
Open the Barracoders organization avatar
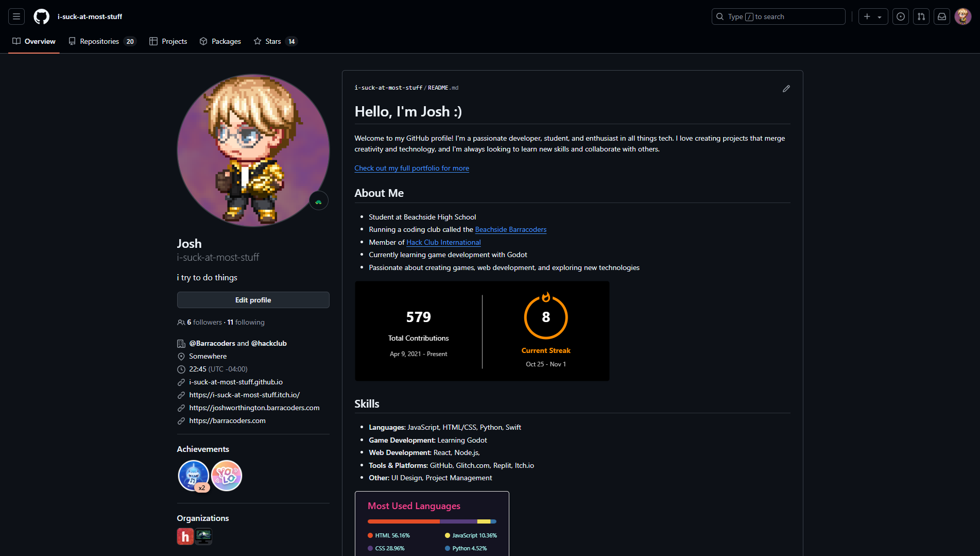[x=203, y=536]
